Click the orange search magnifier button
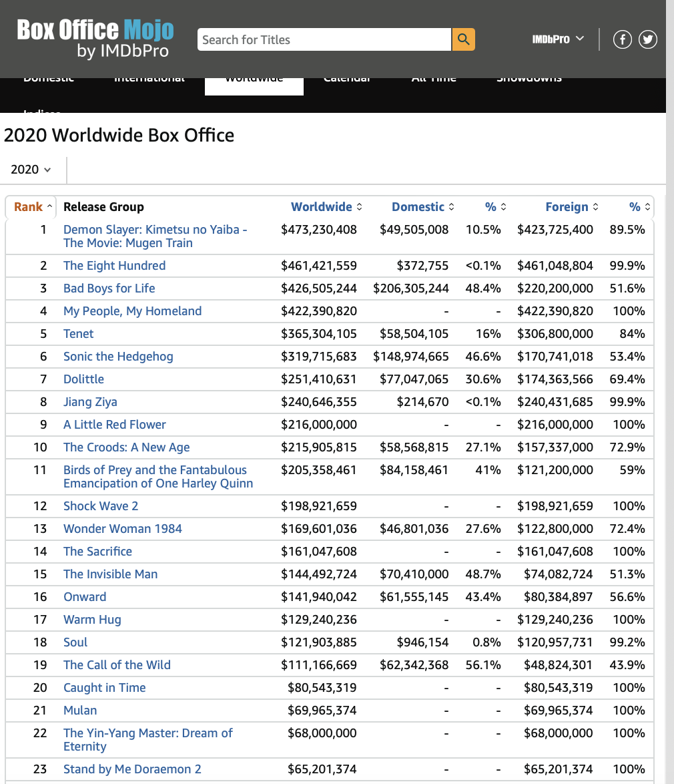The image size is (674, 784). click(x=463, y=39)
